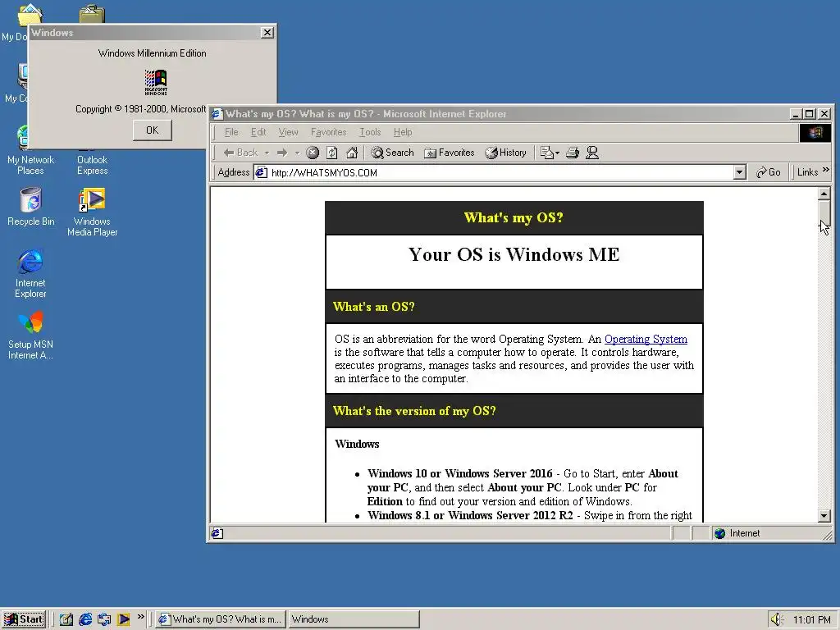Image resolution: width=840 pixels, height=630 pixels.
Task: Switch to the Windows taskbar button
Action: pos(354,619)
